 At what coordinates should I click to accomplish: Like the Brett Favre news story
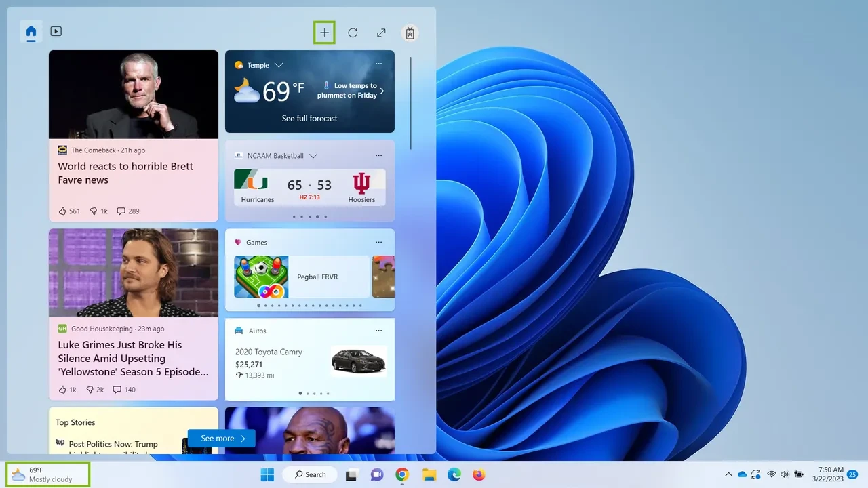63,211
